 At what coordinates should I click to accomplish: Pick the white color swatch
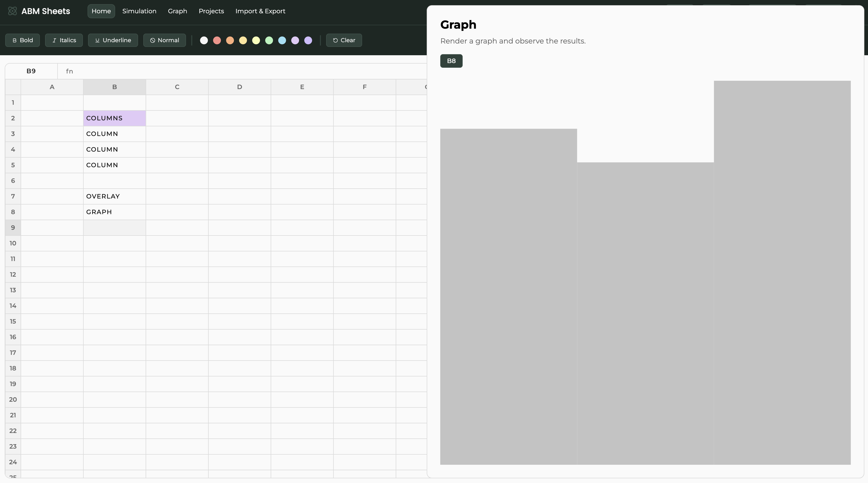pos(204,40)
